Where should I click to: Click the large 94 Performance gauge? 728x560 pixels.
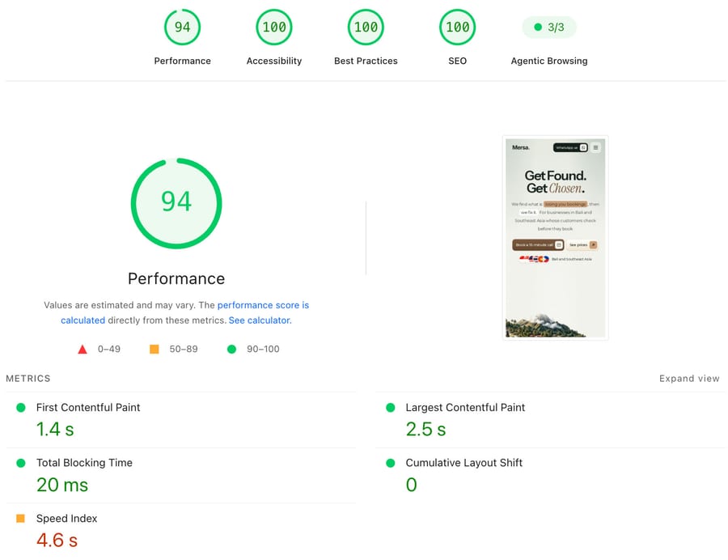point(176,203)
